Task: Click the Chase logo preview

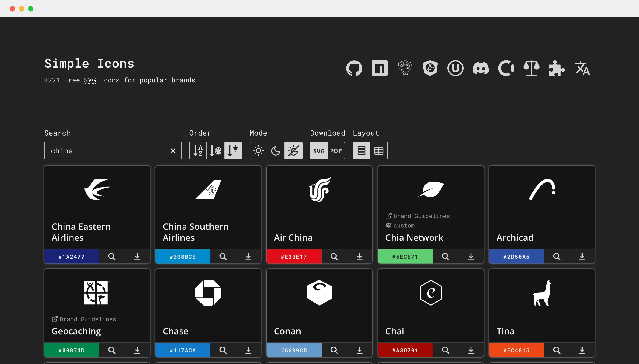Action: tap(208, 292)
